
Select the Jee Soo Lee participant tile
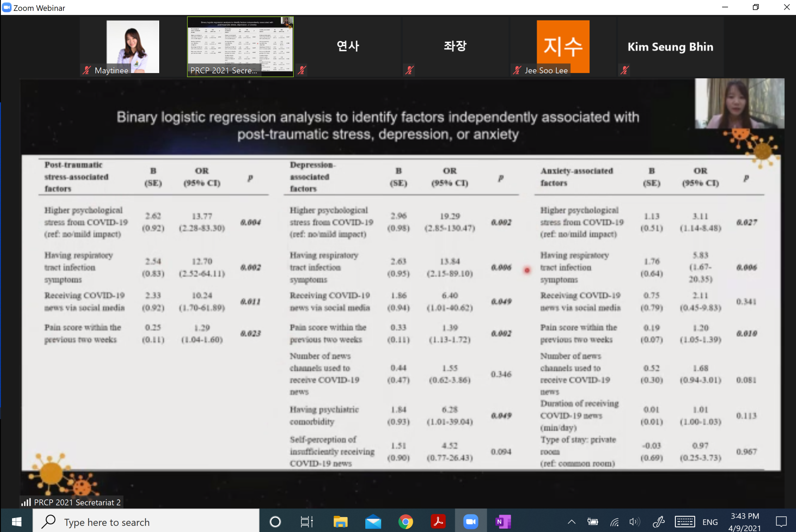[x=563, y=46]
